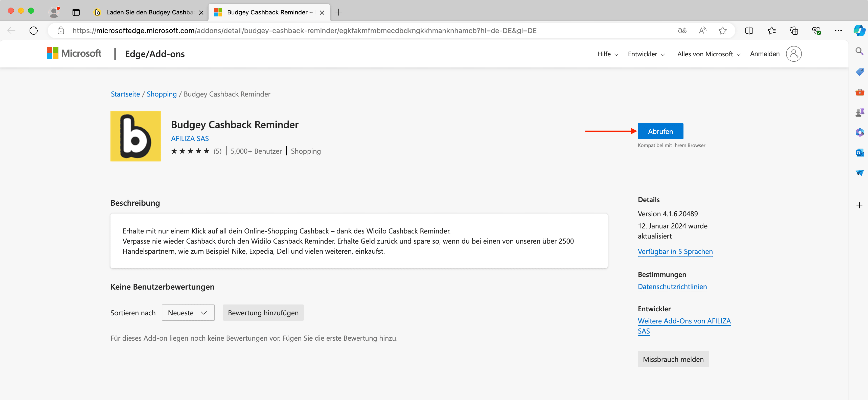Image resolution: width=868 pixels, height=400 pixels.
Task: Expand the Entwickler dropdown menu
Action: (x=646, y=54)
